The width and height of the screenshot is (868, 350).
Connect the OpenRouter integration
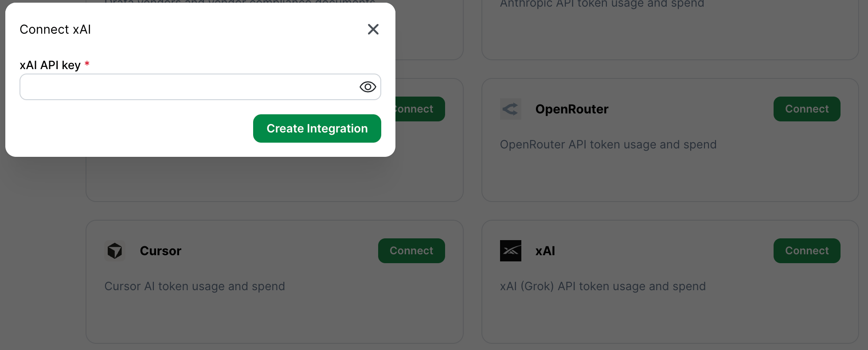(x=807, y=109)
